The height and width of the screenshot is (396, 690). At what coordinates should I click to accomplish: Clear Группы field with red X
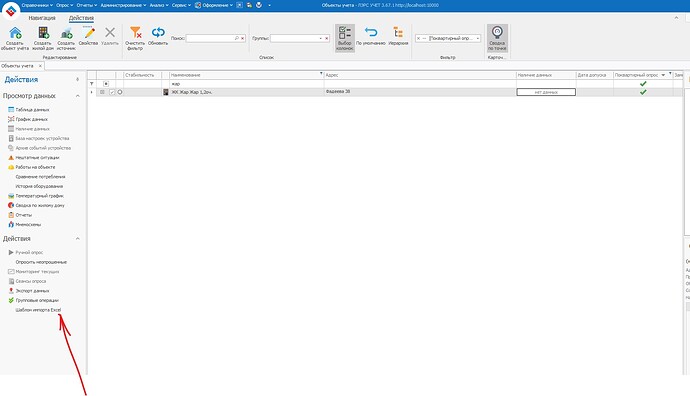point(327,39)
